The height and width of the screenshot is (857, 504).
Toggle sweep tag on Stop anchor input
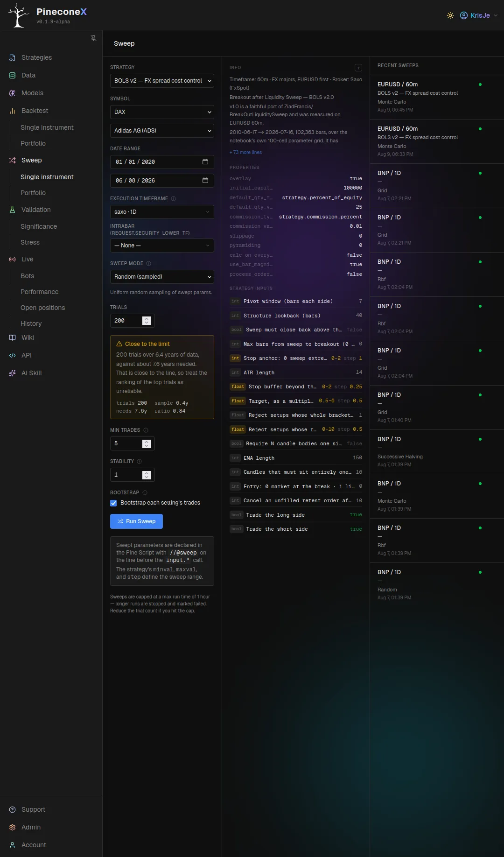click(x=235, y=358)
